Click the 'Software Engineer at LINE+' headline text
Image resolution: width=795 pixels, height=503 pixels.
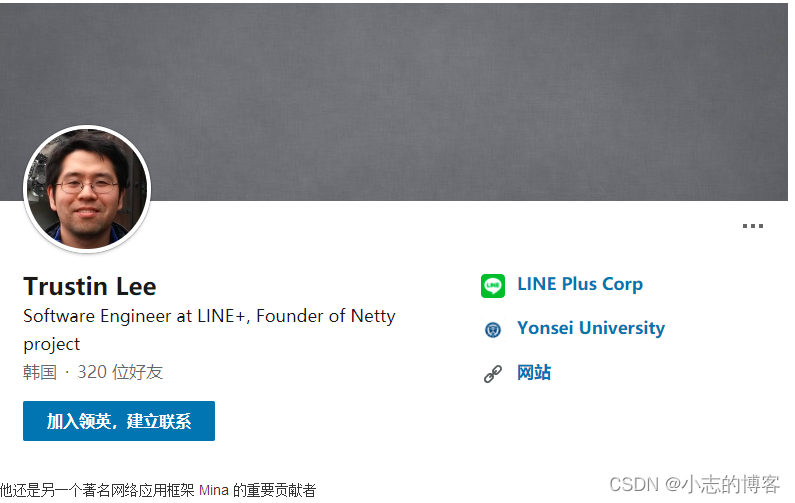[134, 316]
